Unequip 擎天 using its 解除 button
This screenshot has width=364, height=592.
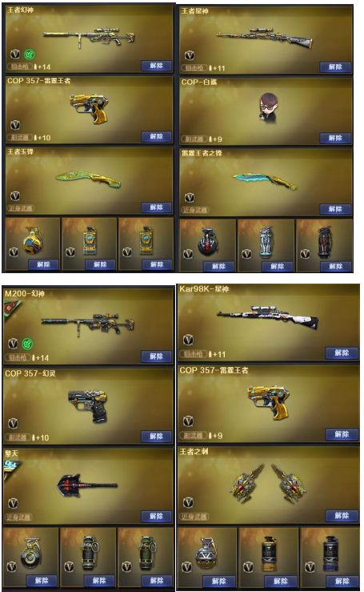(156, 516)
